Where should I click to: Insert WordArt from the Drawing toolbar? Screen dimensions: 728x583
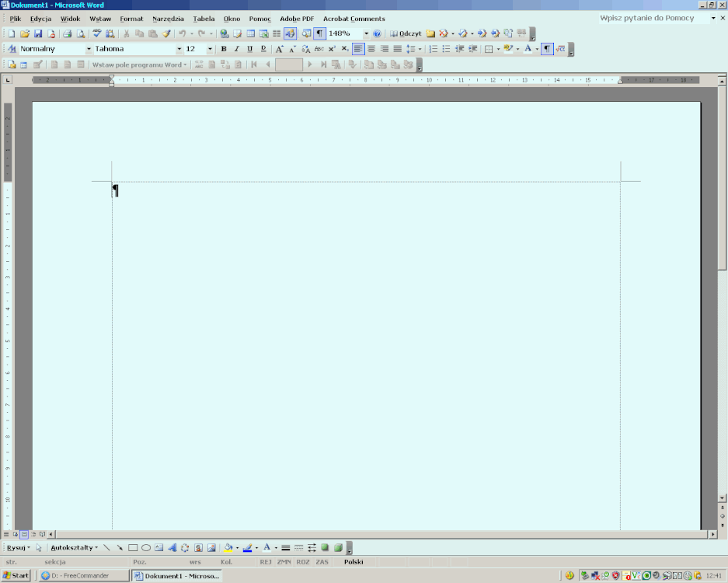(172, 548)
